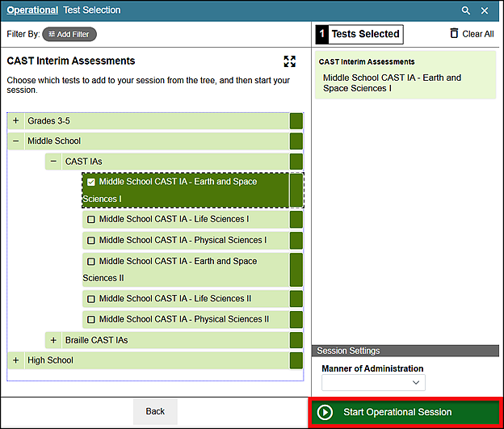Click the Operational link in title
Screen dimensions: 504x429
pos(32,11)
